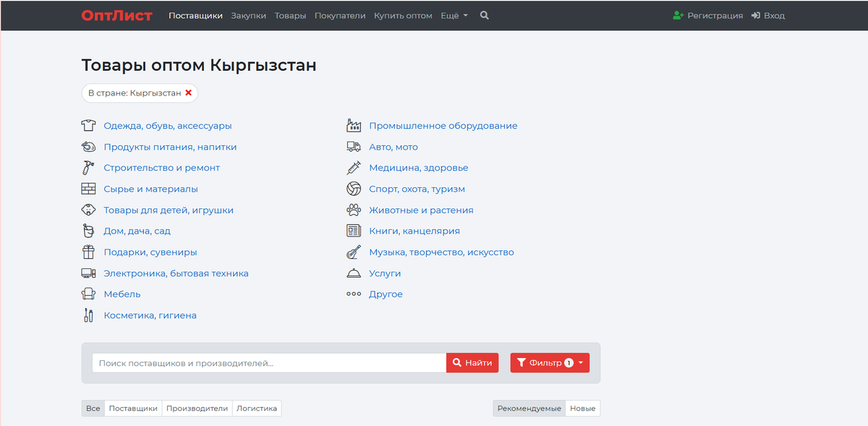Expand the Ещё dropdown in navbar

[454, 15]
